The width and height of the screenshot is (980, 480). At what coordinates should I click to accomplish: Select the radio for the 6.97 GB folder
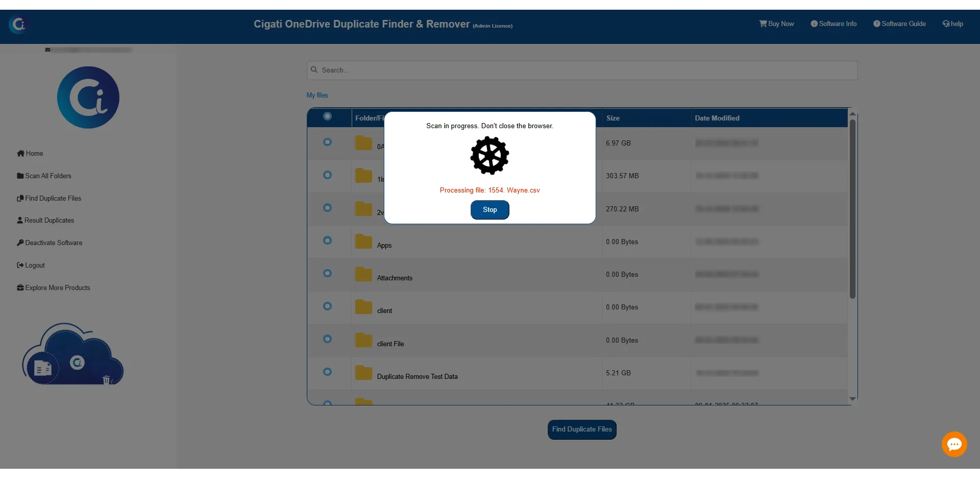click(328, 142)
